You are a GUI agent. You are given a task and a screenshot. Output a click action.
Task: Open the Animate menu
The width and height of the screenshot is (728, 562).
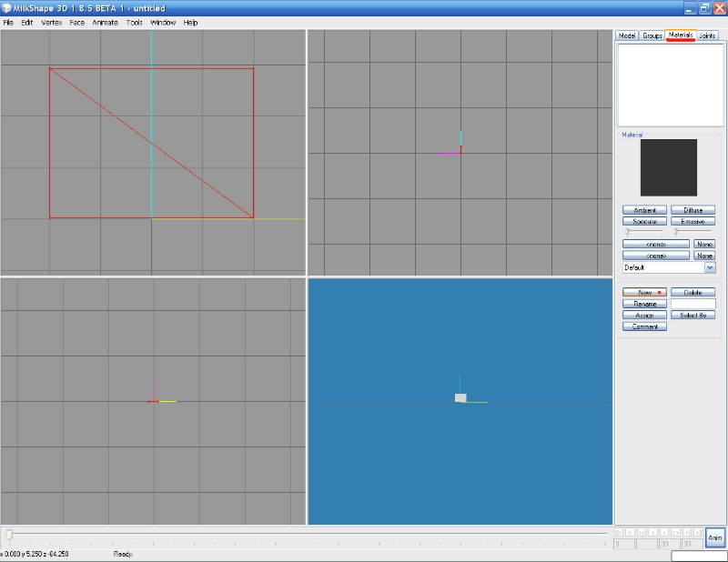coord(105,22)
